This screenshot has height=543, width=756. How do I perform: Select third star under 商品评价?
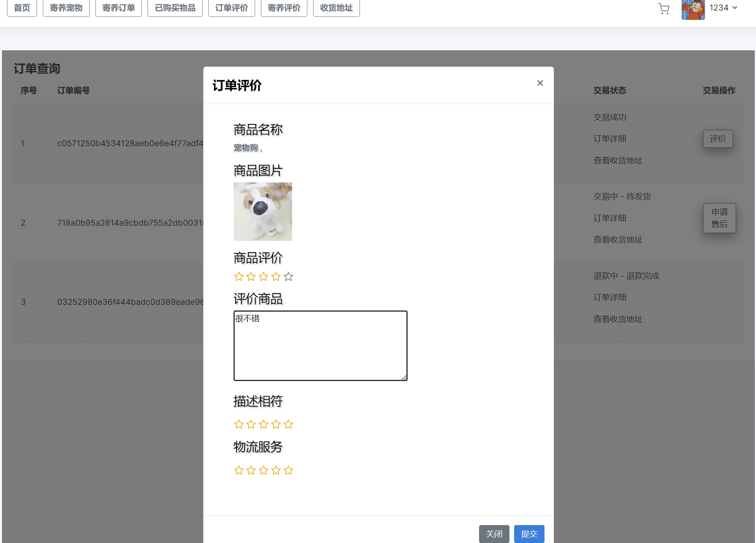(x=264, y=277)
